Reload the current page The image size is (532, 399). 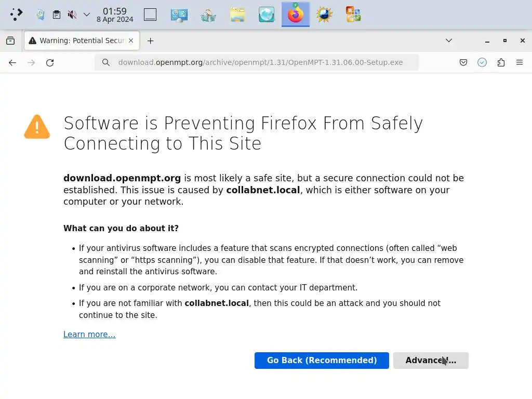point(50,63)
